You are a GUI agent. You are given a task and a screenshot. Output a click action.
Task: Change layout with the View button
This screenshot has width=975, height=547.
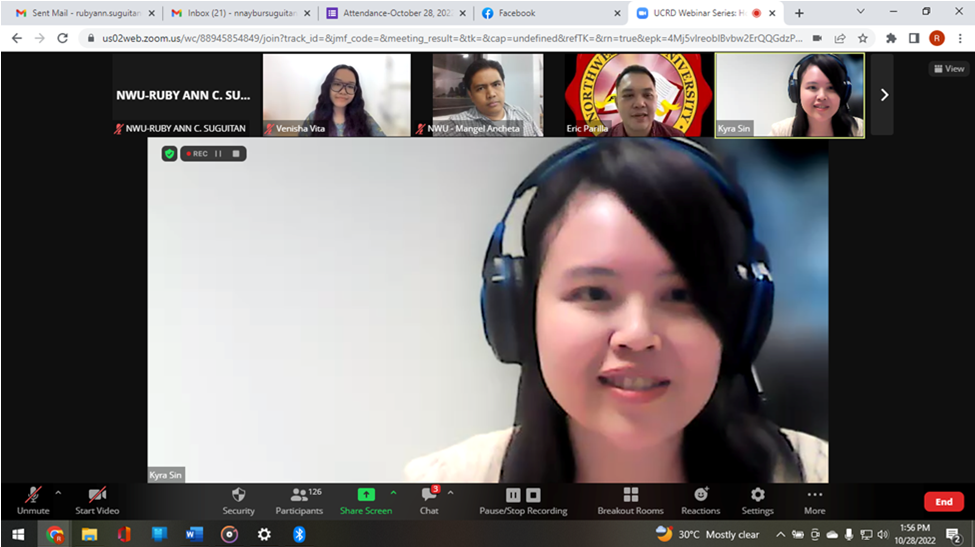click(x=949, y=69)
